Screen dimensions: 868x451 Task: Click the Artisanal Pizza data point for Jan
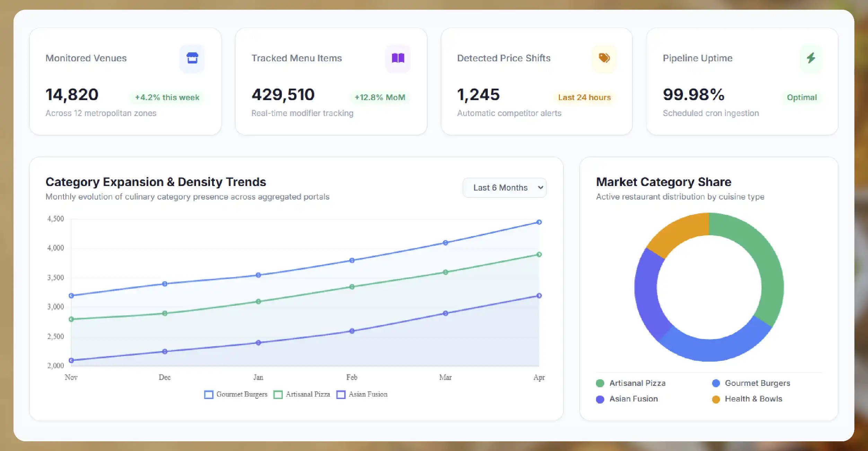point(258,301)
